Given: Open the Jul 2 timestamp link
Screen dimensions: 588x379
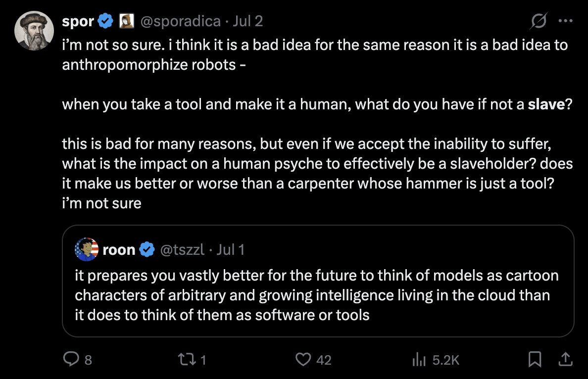Looking at the screenshot, I should pos(247,21).
